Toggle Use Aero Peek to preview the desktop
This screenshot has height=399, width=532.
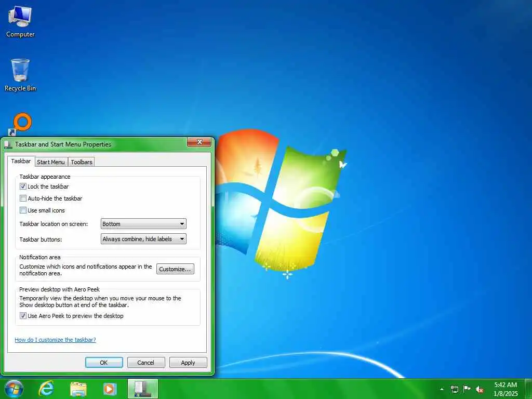(23, 316)
